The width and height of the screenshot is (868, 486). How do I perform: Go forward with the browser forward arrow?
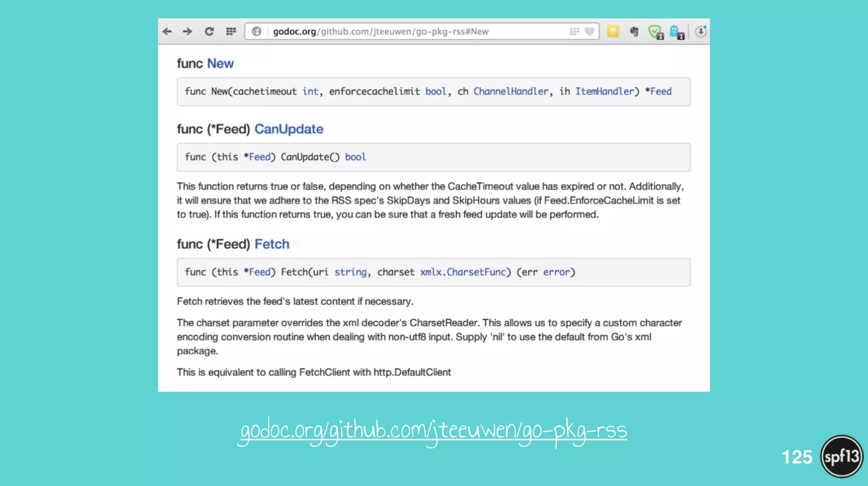(187, 31)
